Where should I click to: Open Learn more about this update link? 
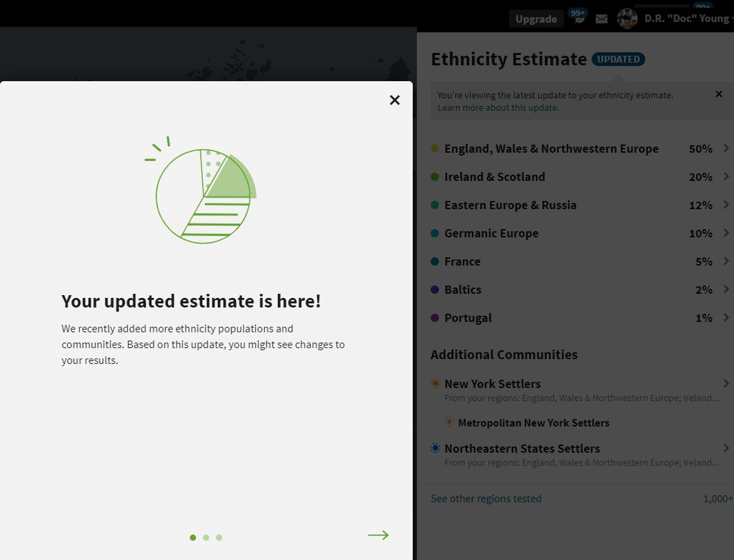click(x=498, y=108)
